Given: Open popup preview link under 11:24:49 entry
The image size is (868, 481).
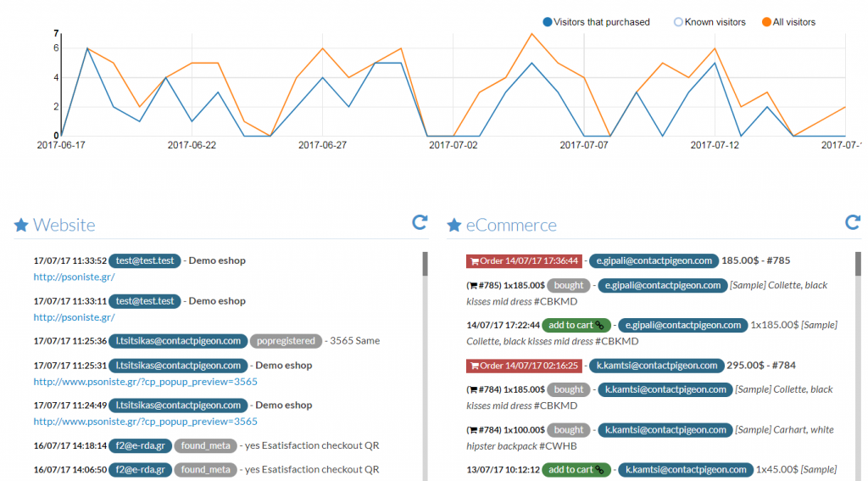Looking at the screenshot, I should click(x=145, y=421).
